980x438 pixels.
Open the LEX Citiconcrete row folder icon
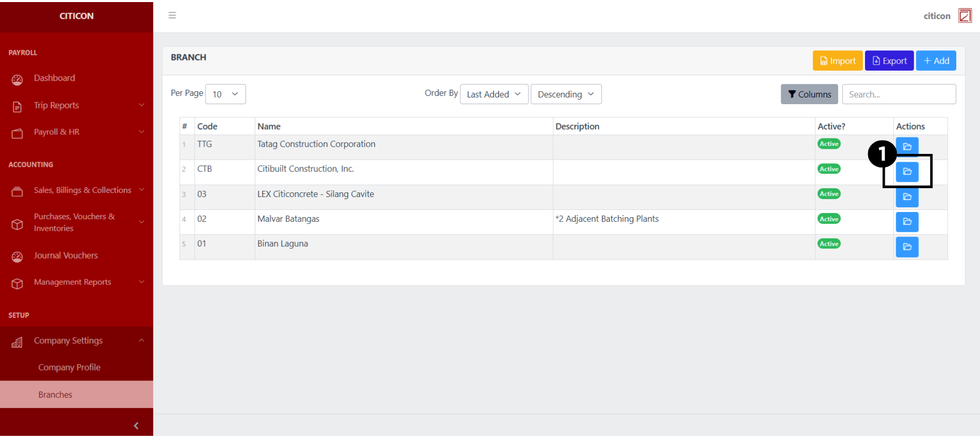[907, 197]
